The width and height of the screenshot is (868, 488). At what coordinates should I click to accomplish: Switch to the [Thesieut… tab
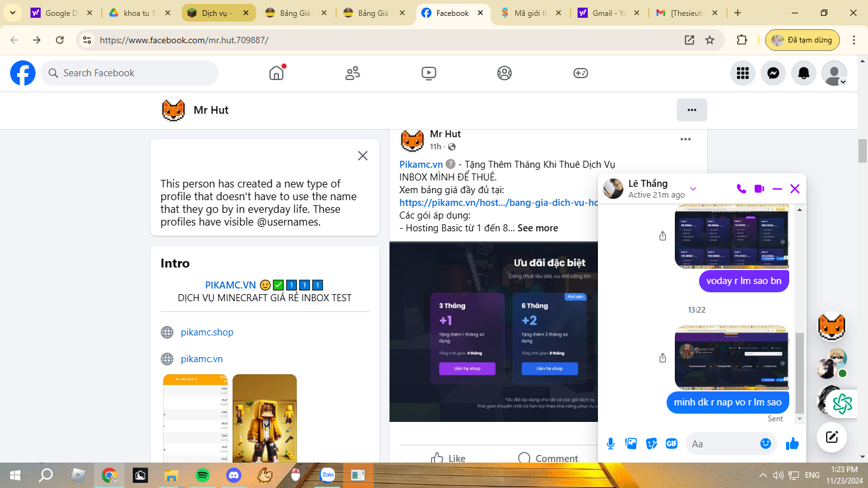click(x=687, y=13)
